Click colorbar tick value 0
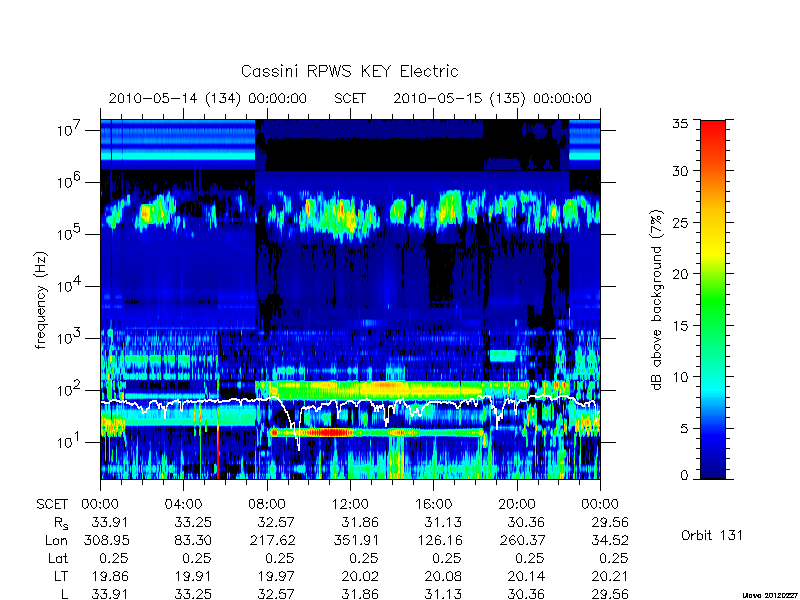The image size is (800, 600). click(684, 475)
